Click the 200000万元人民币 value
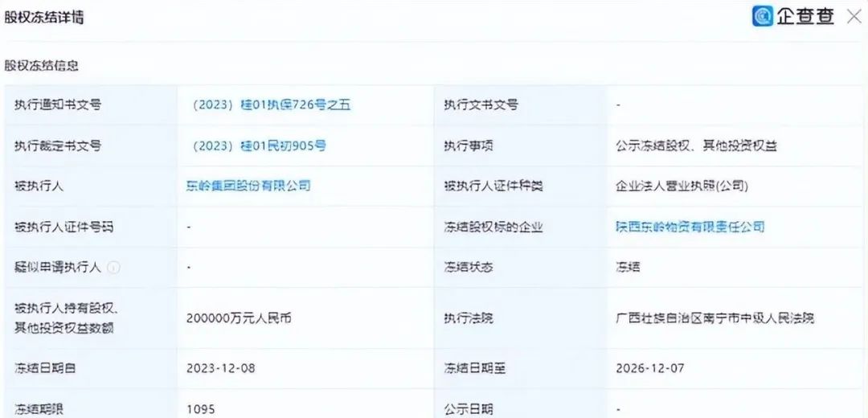This screenshot has width=868, height=418. (x=239, y=318)
